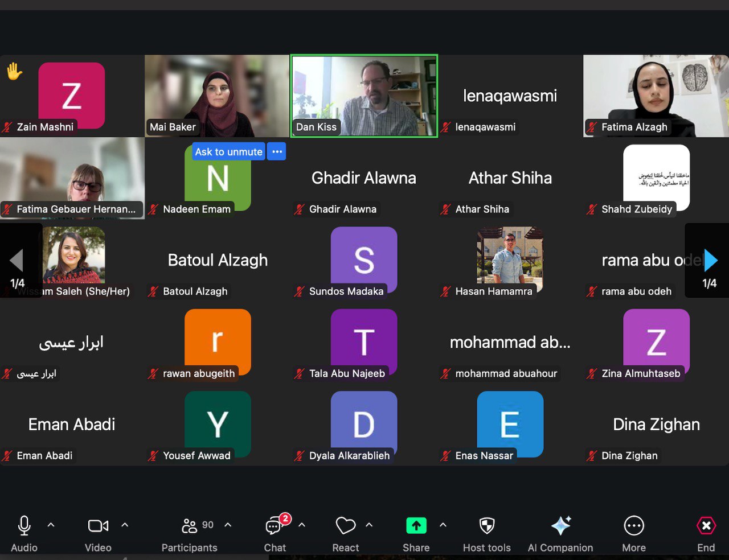Open three-dot menu on Nadeen Emam tile
729x560 pixels.
(x=277, y=152)
